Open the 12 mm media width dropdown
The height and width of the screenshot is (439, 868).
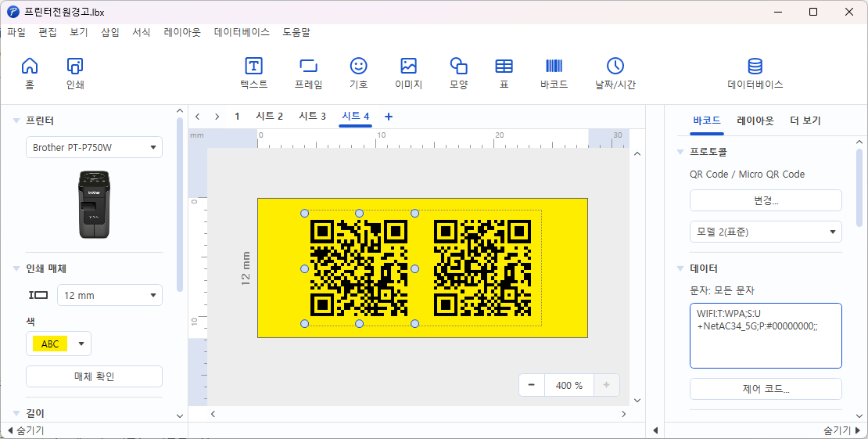point(109,296)
